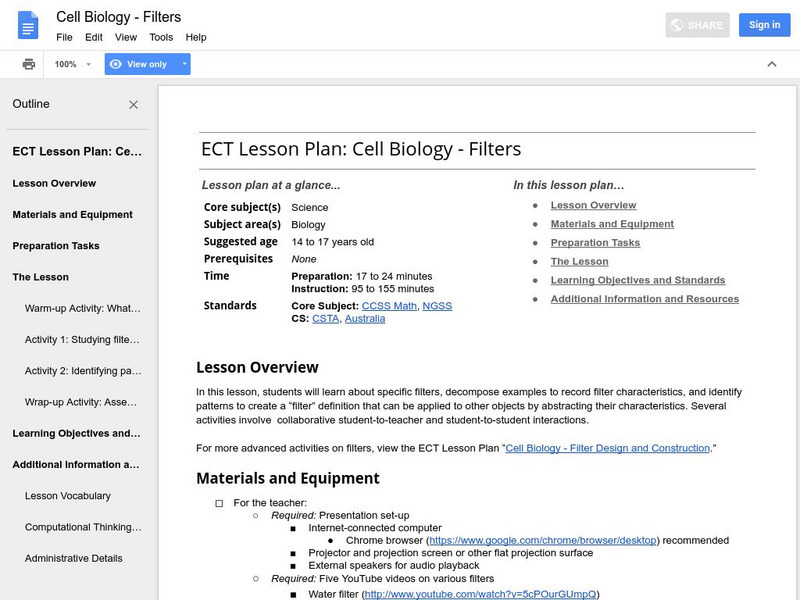This screenshot has height=600, width=800.
Task: Open the 100% zoom dropdown
Action: coord(73,64)
